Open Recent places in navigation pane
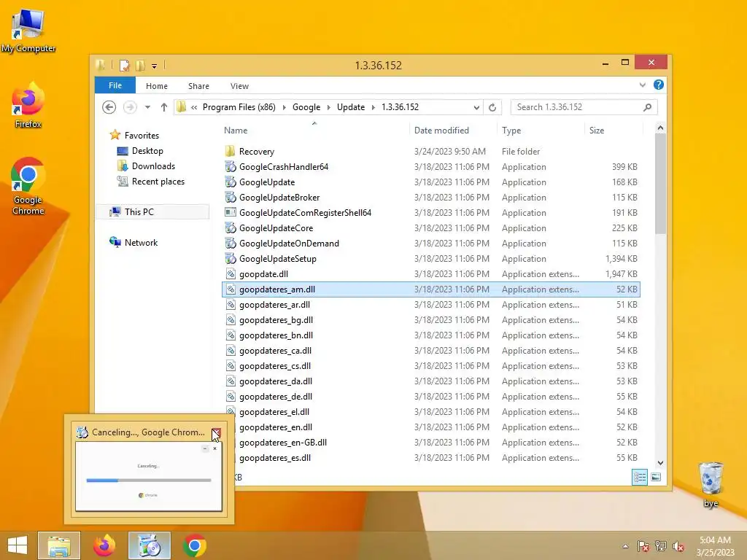 point(158,182)
